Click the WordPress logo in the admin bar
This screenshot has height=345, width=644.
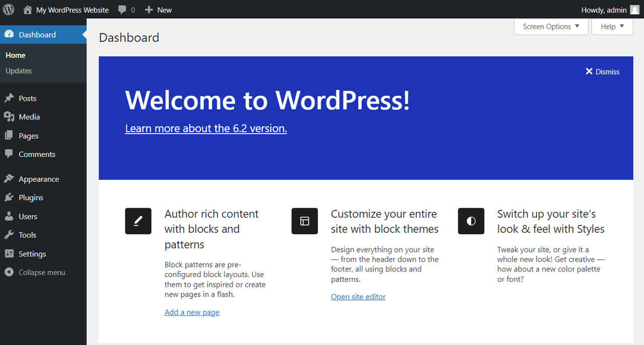8,9
